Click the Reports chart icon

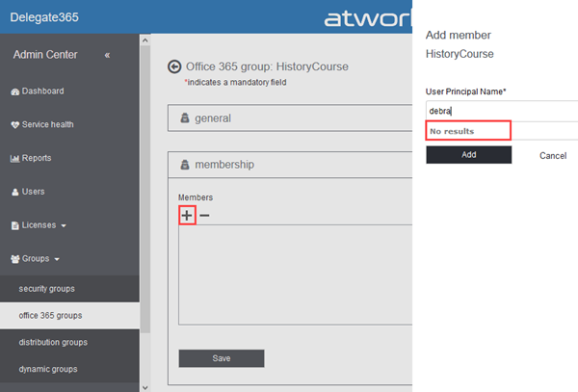coord(14,159)
